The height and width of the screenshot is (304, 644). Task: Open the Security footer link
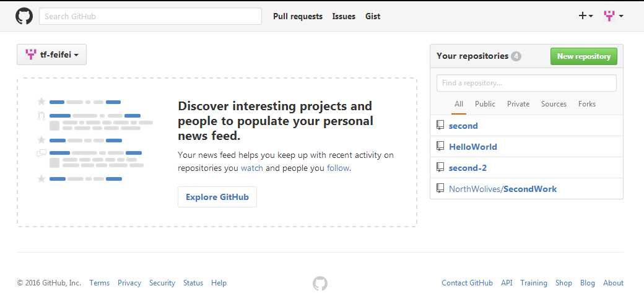(162, 283)
